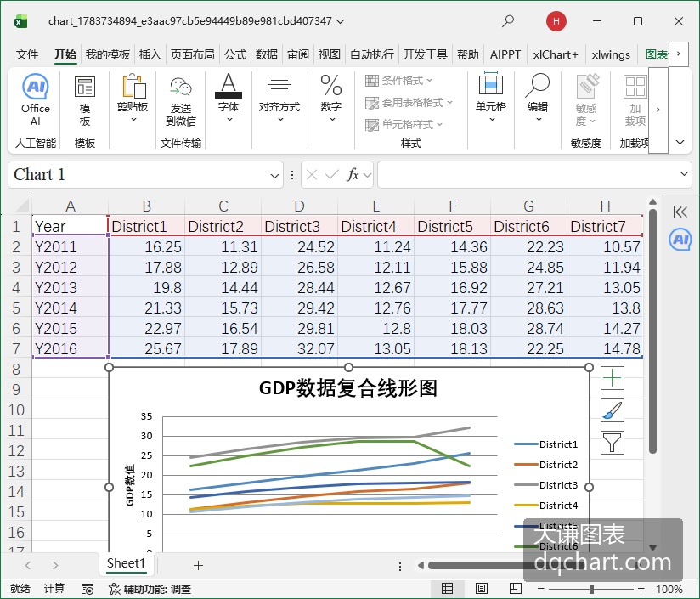Open the editing (编辑) search tools
This screenshot has height=599, width=700.
pos(538,98)
